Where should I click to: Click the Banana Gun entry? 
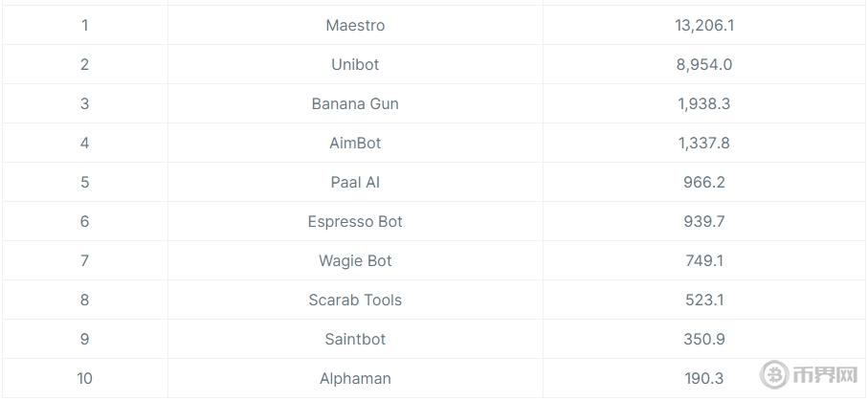tap(355, 104)
